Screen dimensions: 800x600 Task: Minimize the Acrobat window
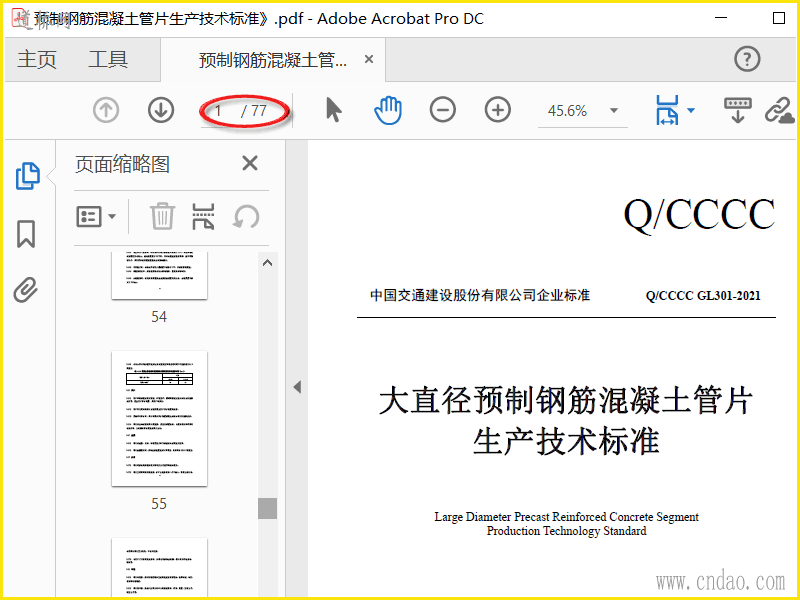pos(721,18)
